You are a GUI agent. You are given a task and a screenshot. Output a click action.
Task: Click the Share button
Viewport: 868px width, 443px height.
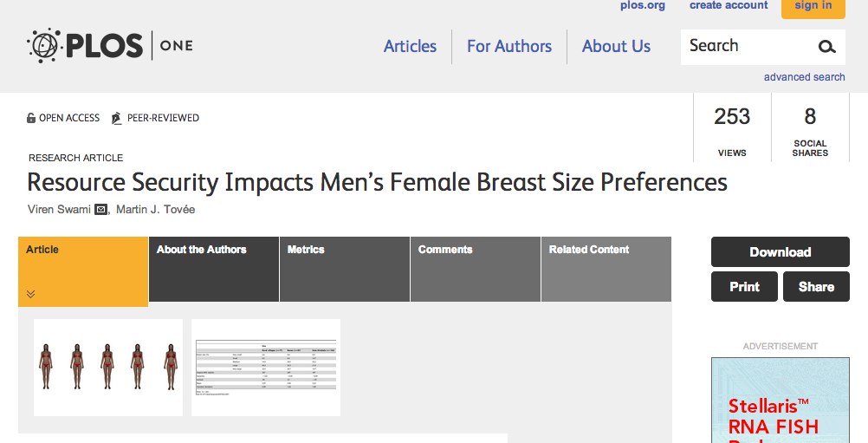(816, 286)
